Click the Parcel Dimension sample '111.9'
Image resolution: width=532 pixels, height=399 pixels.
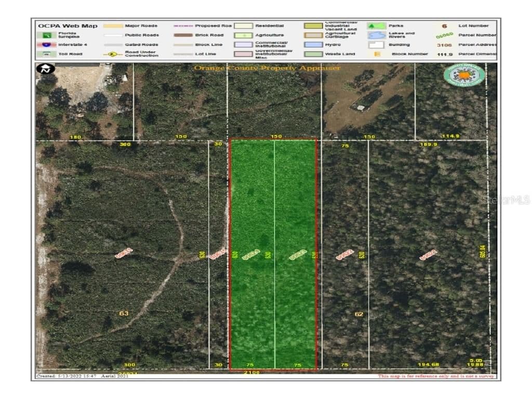444,54
